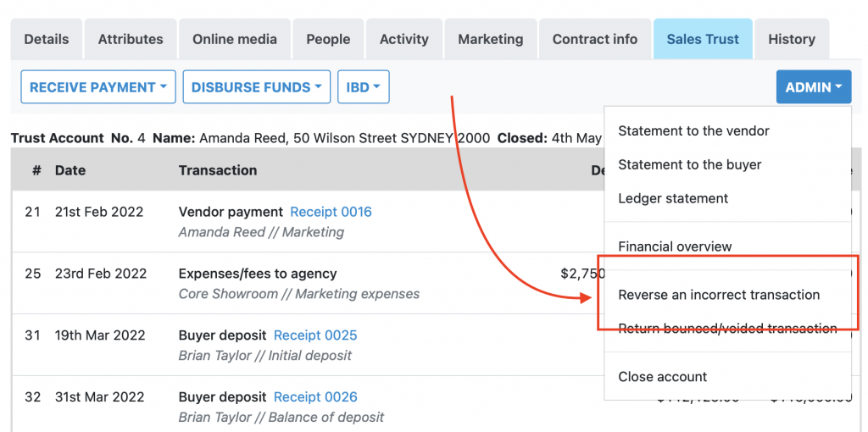The image size is (868, 432).
Task: Open Receipt 0016 link
Action: coord(331,212)
